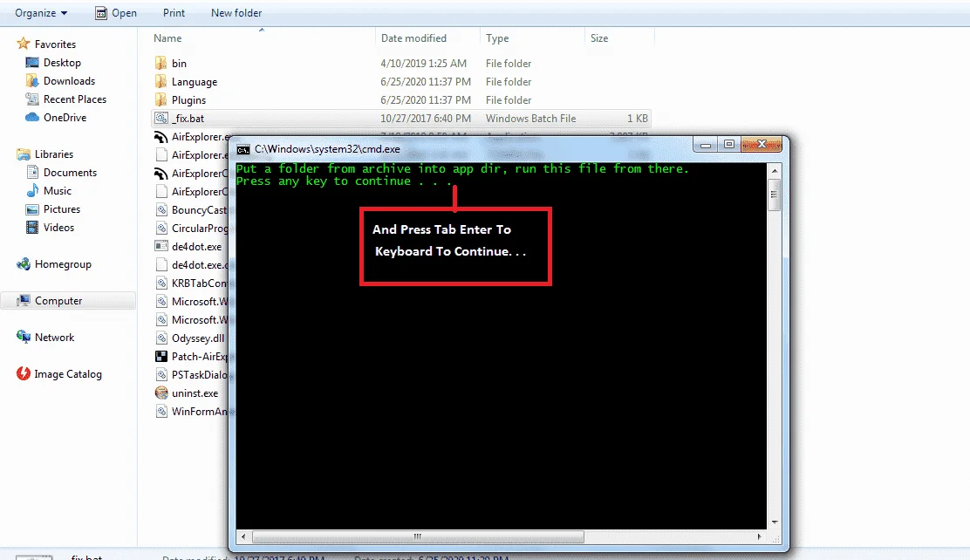This screenshot has height=560, width=970.
Task: Open the Network icon in sidebar
Action: tap(24, 338)
